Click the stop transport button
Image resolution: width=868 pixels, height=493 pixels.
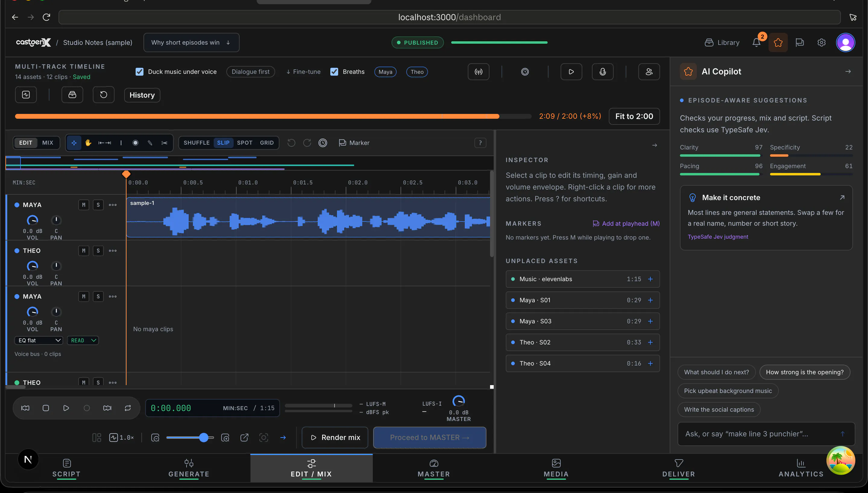[46, 408]
